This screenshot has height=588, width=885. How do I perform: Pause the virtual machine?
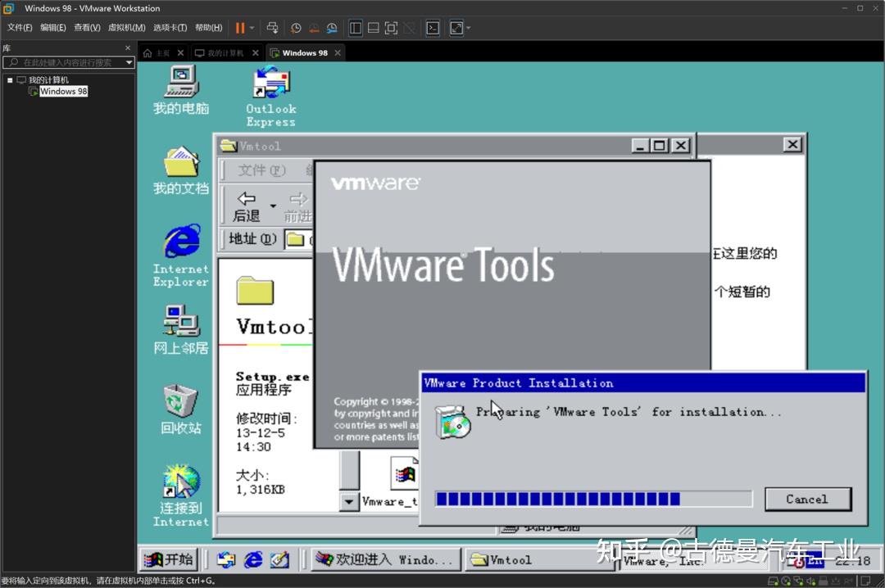click(240, 27)
